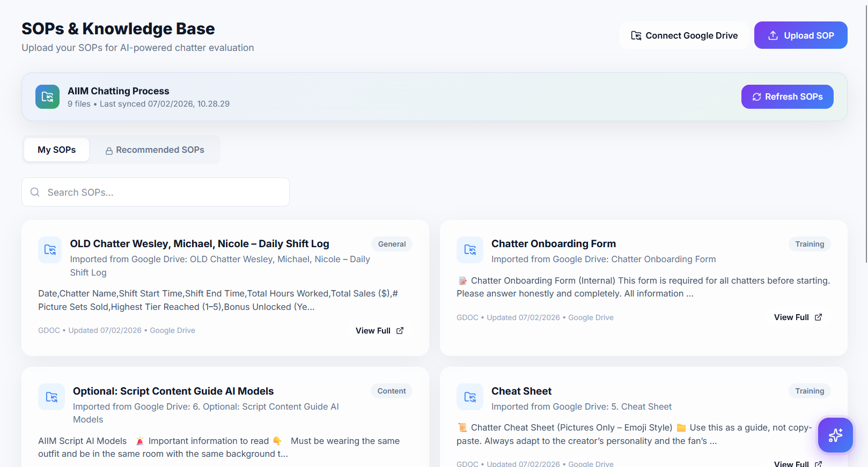Click the OLD Chatter Daily Shift Log file icon

pyautogui.click(x=50, y=250)
